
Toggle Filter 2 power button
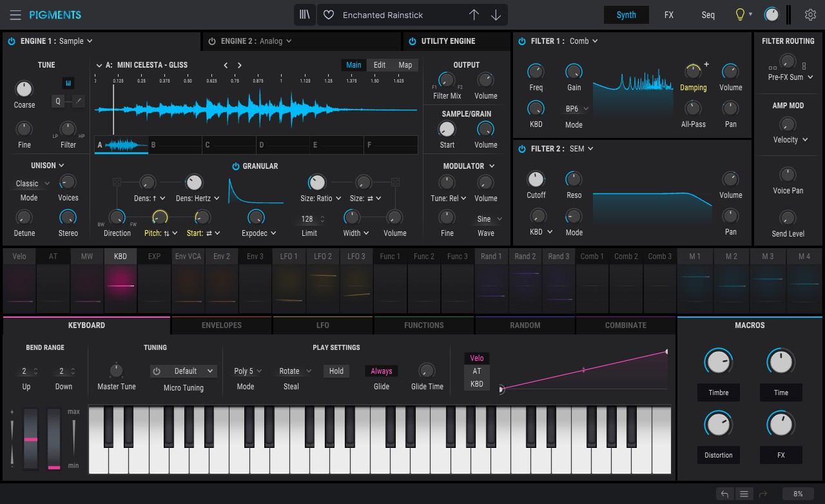pyautogui.click(x=522, y=149)
